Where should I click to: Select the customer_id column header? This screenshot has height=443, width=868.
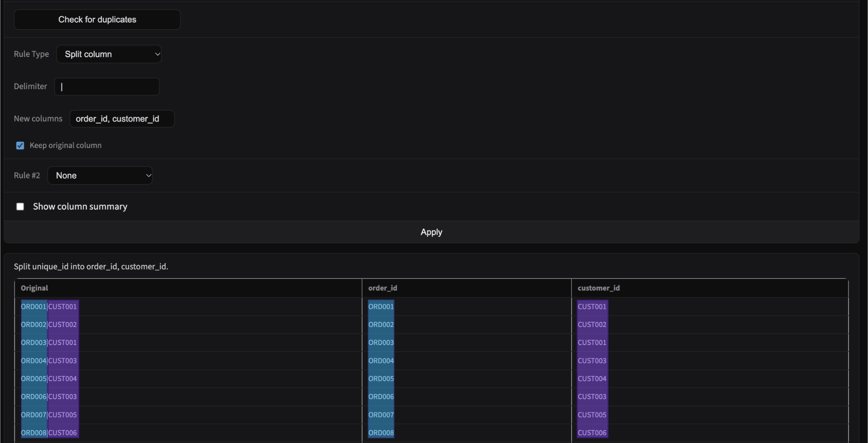[x=710, y=288]
